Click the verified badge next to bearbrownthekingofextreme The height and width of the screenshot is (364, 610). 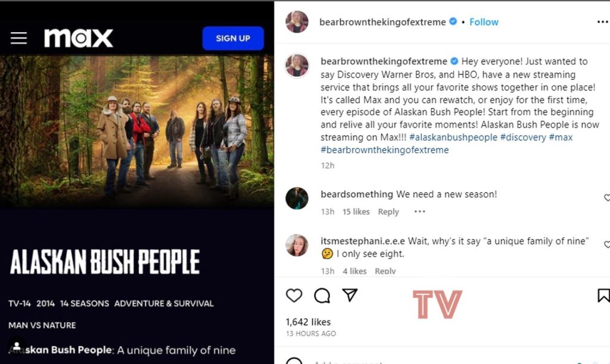point(453,21)
